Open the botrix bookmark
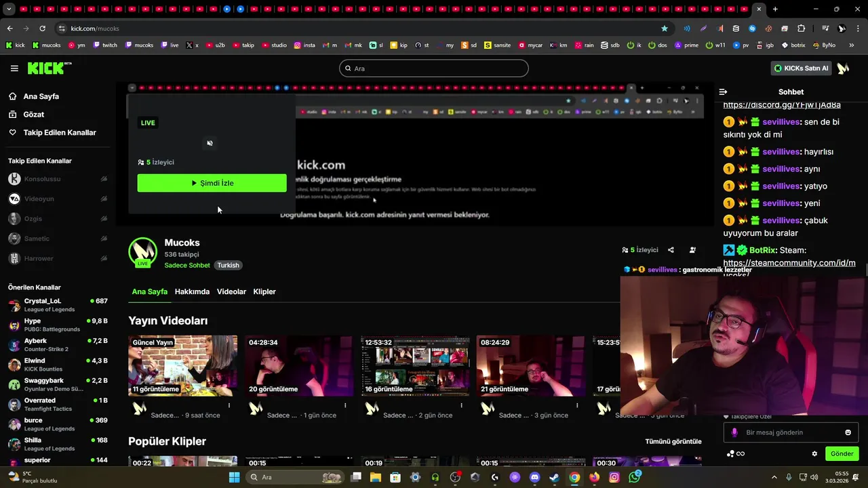 [793, 45]
